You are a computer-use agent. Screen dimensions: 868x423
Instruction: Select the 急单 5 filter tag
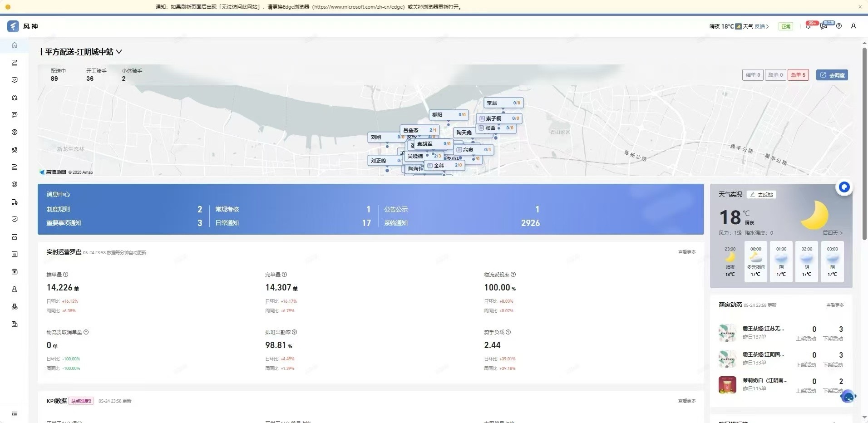click(x=798, y=75)
